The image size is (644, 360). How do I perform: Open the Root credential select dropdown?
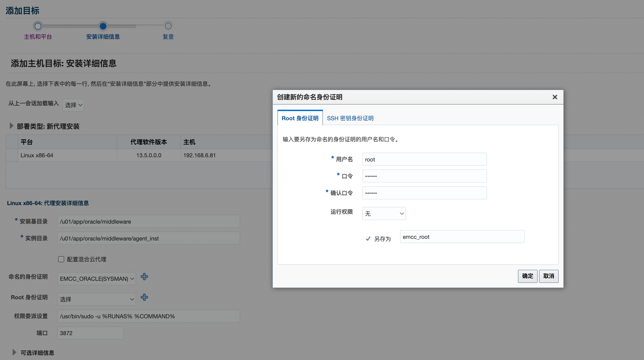(97, 299)
